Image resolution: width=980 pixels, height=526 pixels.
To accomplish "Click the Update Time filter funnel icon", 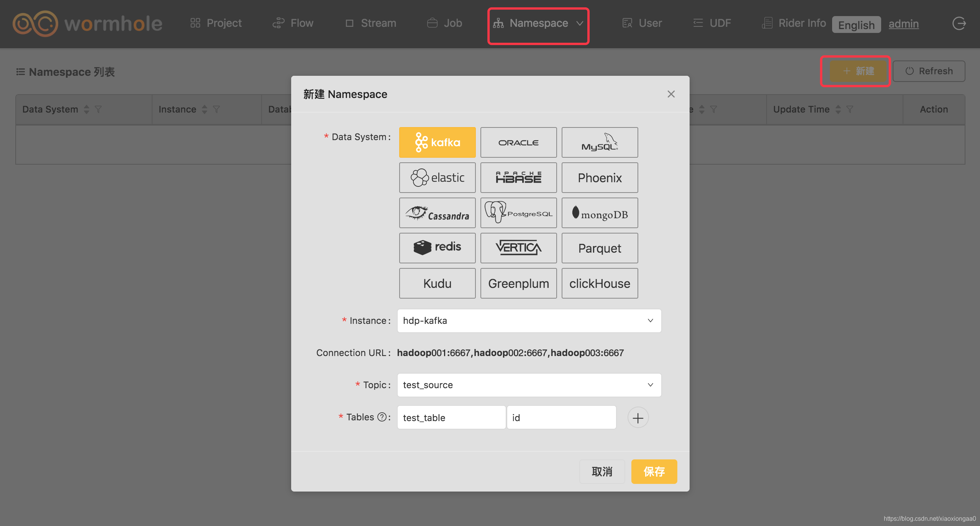I will coord(850,109).
